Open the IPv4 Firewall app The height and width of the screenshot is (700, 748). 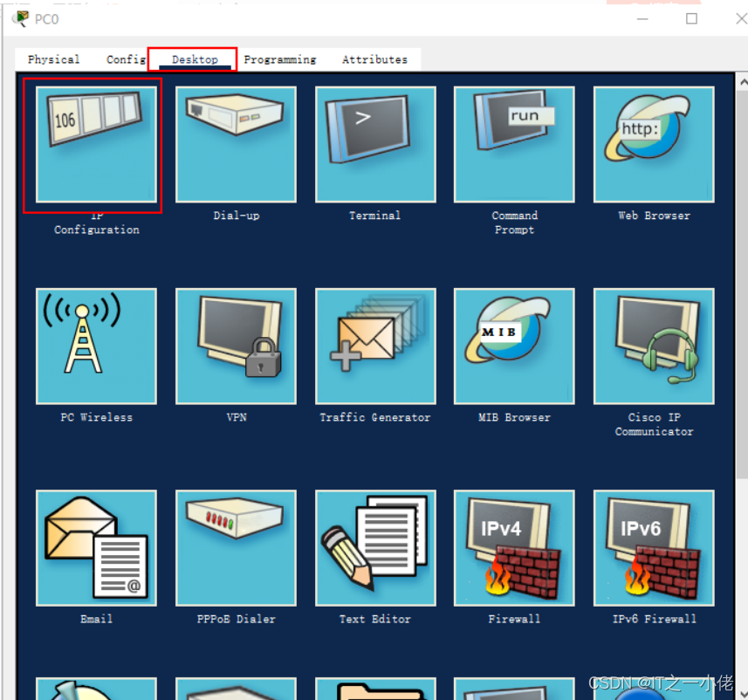coord(514,548)
